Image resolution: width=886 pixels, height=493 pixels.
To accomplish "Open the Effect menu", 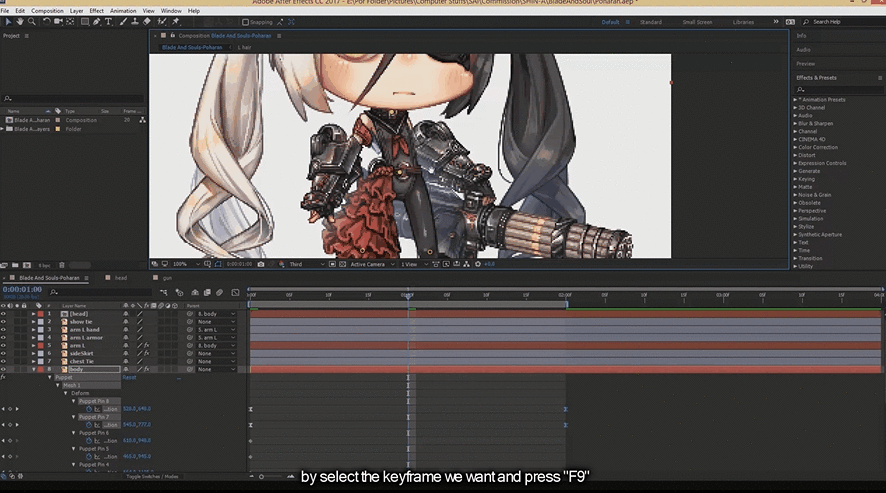I will 97,11.
